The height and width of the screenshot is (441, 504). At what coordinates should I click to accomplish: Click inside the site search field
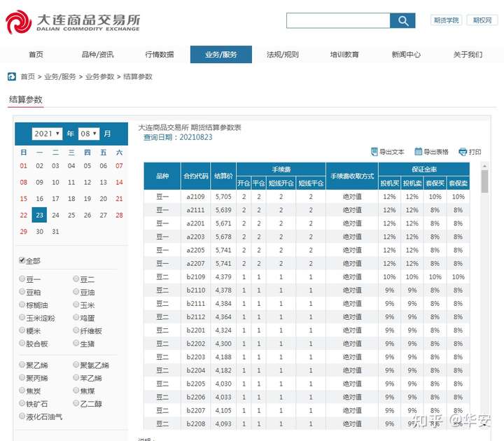point(338,20)
